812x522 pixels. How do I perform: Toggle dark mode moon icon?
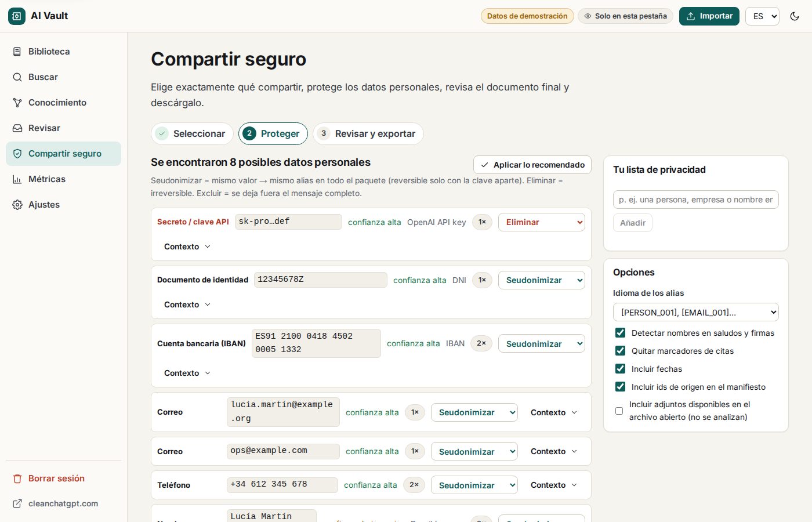point(795,16)
